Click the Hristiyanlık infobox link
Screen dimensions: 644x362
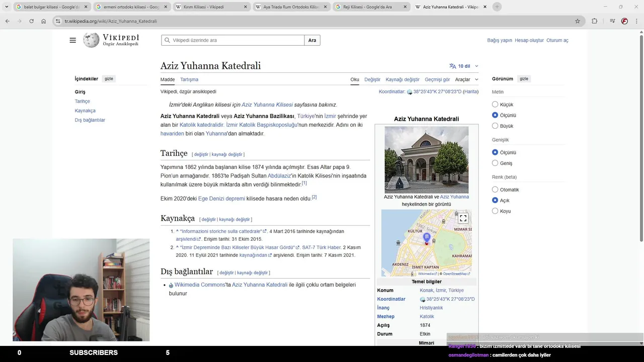431,308
